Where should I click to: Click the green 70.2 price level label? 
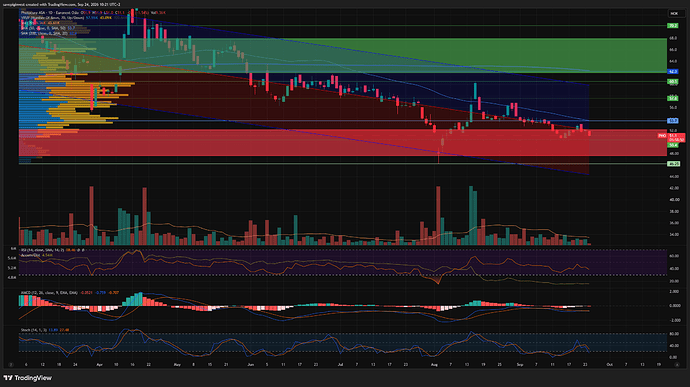673,26
